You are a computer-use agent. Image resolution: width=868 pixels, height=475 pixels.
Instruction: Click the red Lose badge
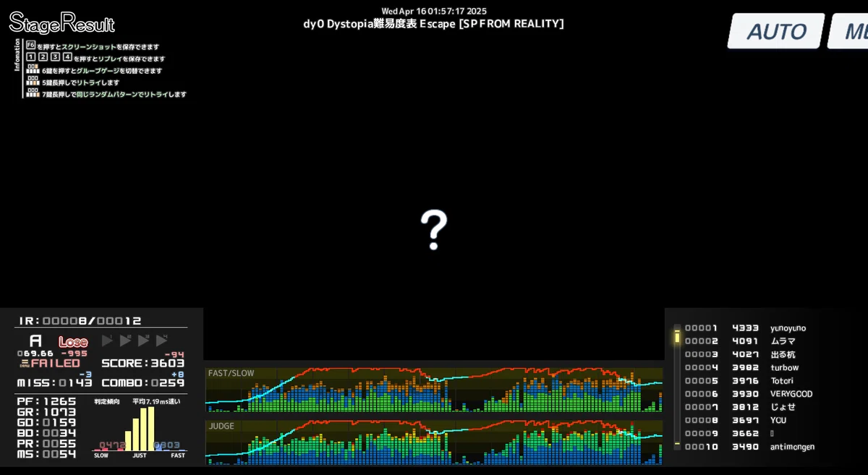(x=73, y=341)
